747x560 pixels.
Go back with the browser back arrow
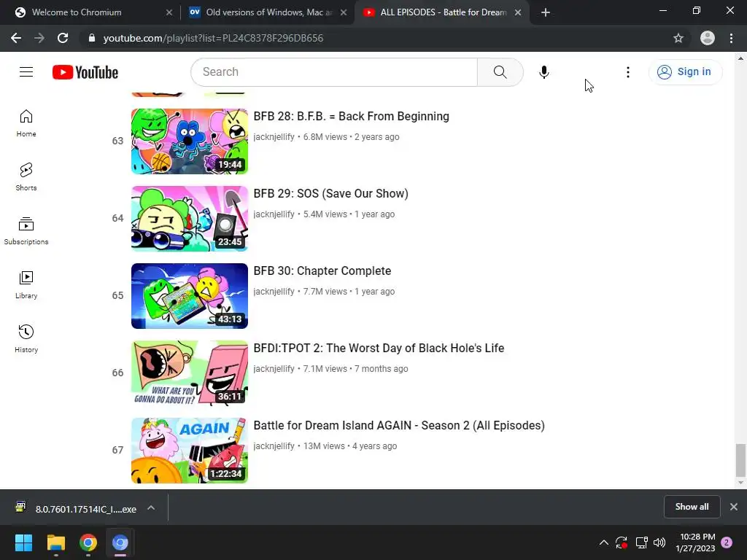[16, 38]
